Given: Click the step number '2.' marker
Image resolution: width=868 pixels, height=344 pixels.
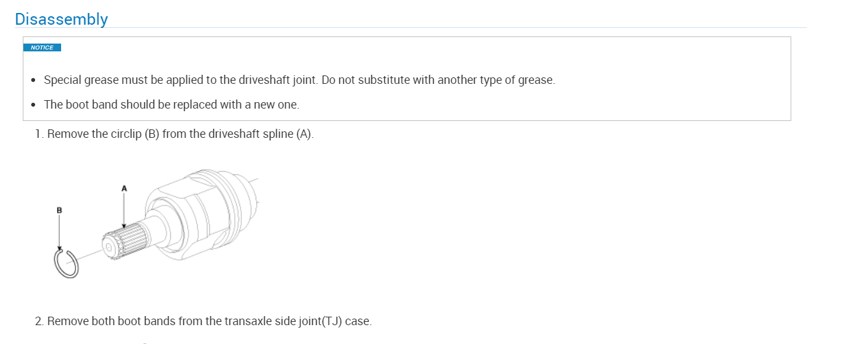Looking at the screenshot, I should [x=40, y=321].
